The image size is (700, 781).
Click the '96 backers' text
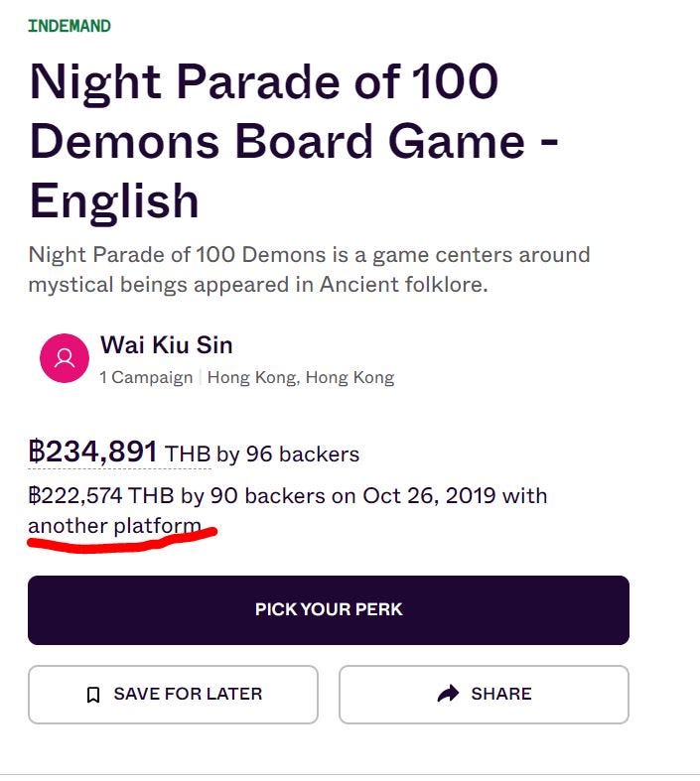pyautogui.click(x=302, y=455)
